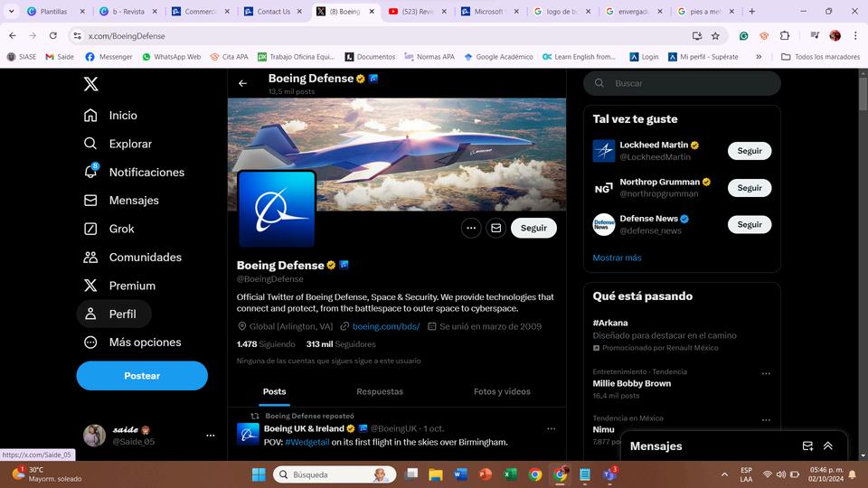
Task: Open Boeing UK & Ireland avatar
Action: 248,435
